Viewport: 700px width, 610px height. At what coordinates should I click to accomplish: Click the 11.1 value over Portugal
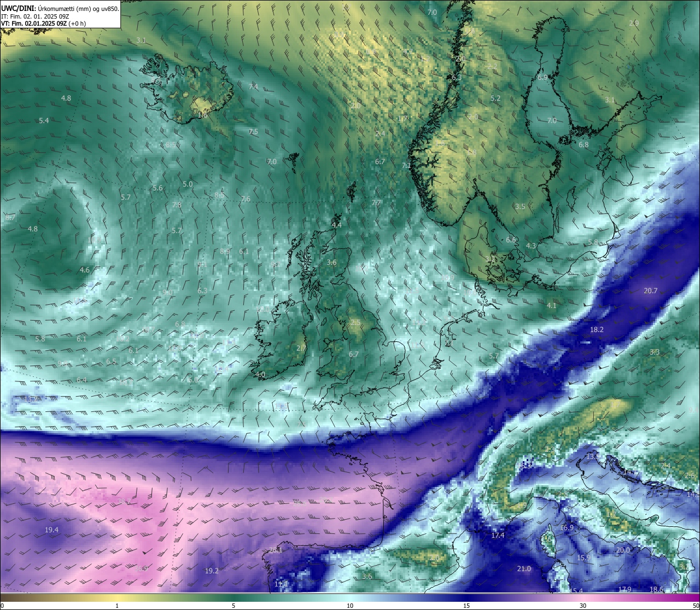(281, 584)
